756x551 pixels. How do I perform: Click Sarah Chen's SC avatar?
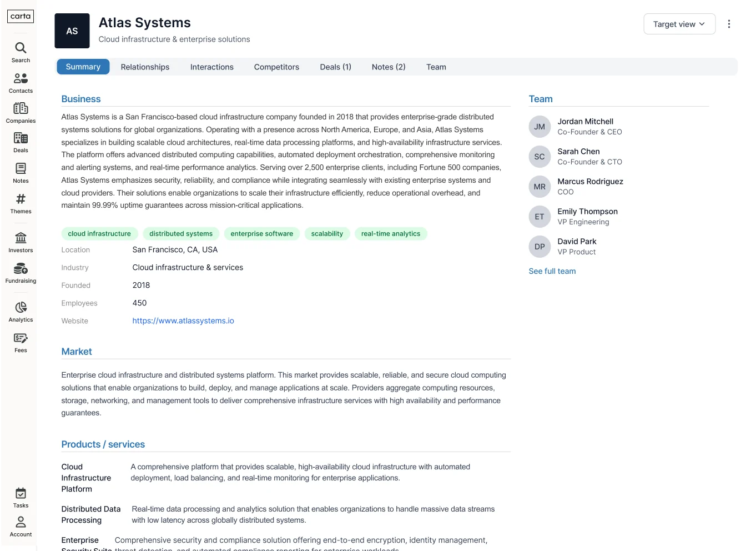540,157
